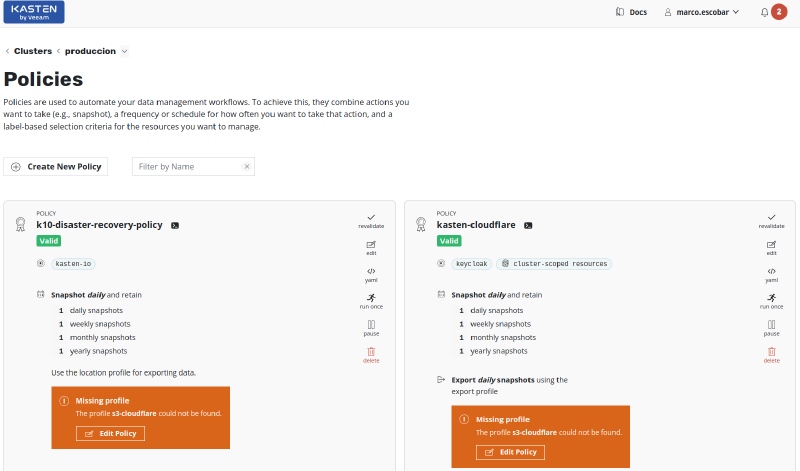This screenshot has width=800, height=471.
Task: Click 'Use the location profile for exporting data.'
Action: [x=123, y=373]
